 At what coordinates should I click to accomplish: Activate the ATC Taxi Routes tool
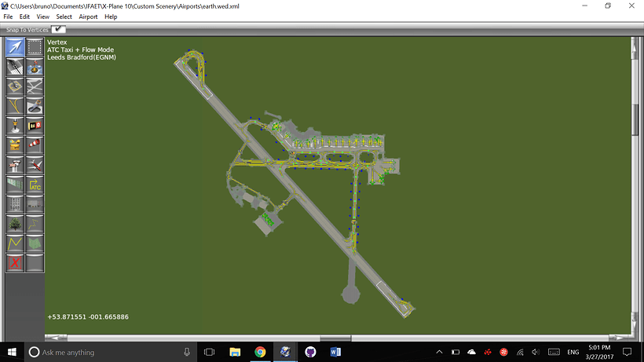click(35, 185)
